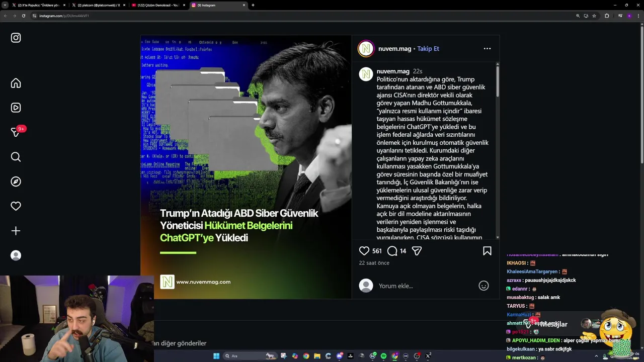Create a new post with plus icon
The image size is (644, 362).
16,231
